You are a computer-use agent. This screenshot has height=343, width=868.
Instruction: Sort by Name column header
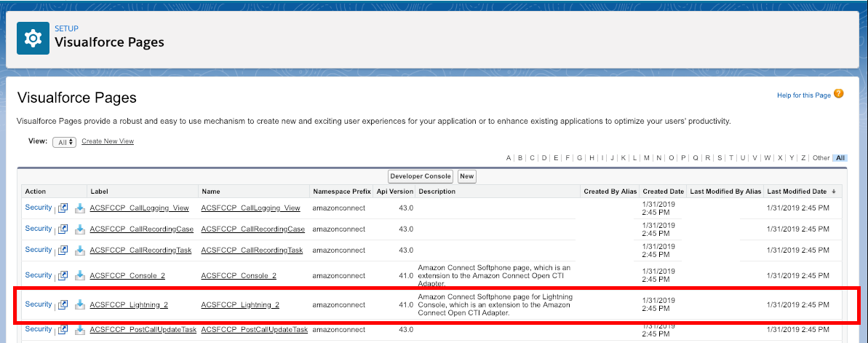pos(211,192)
